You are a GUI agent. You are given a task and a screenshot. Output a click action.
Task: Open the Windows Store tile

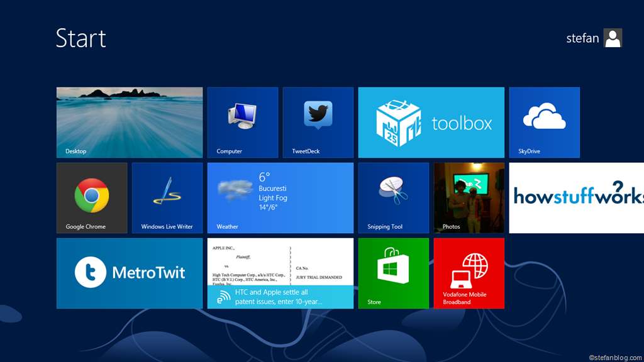[x=394, y=273]
